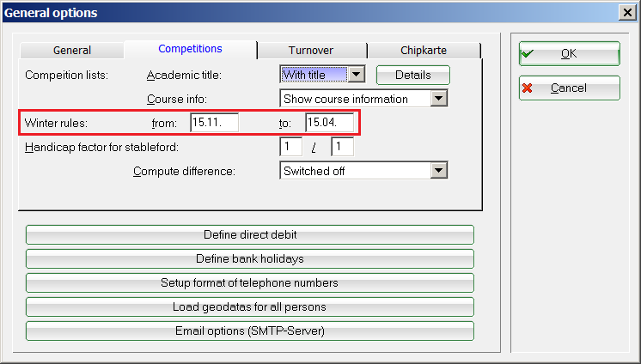Click the Winter rules to date field
641x364 pixels.
click(x=329, y=124)
